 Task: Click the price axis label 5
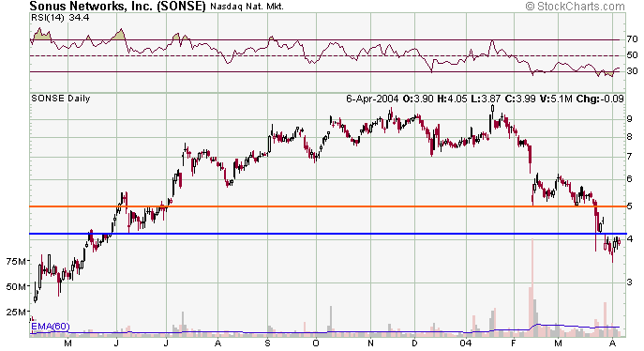[x=629, y=206]
